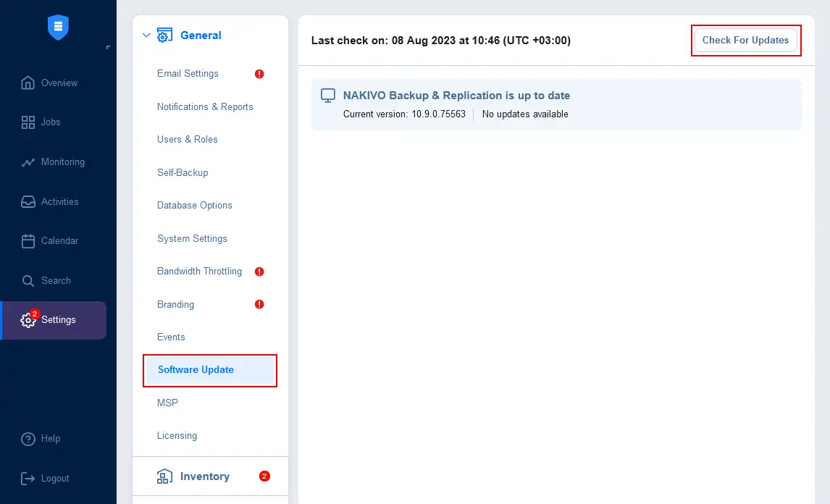Image resolution: width=830 pixels, height=504 pixels.
Task: Log out via the Logout link
Action: click(x=55, y=479)
